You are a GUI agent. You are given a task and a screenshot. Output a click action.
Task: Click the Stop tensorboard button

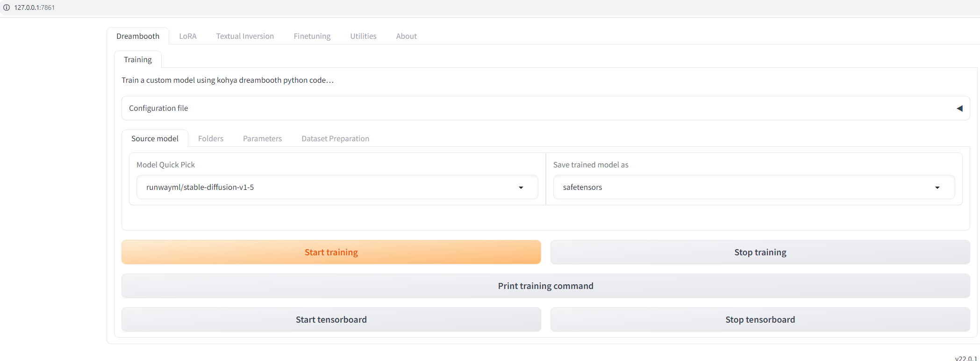tap(760, 319)
